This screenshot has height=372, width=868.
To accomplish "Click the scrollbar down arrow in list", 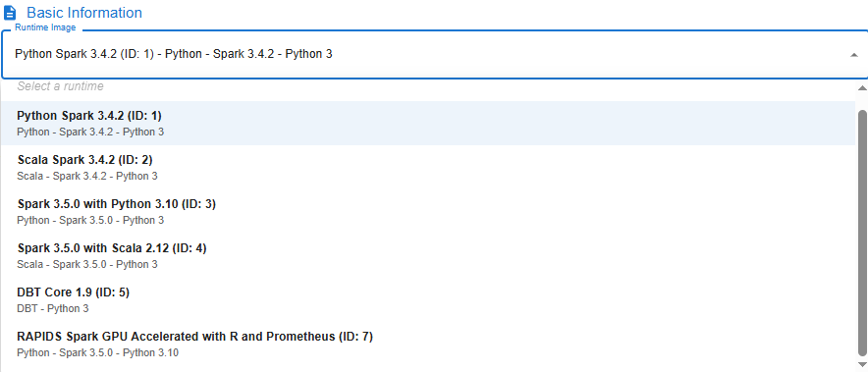I will click(862, 364).
